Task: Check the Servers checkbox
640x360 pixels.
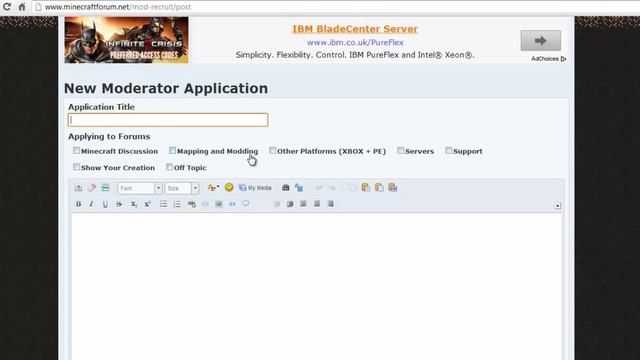Action: coord(400,151)
